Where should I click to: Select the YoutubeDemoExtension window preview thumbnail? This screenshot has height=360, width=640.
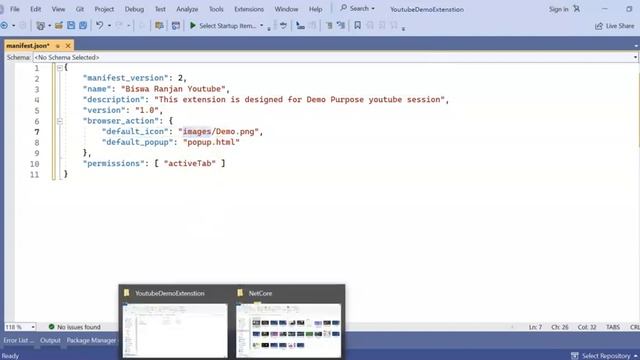tap(175, 330)
